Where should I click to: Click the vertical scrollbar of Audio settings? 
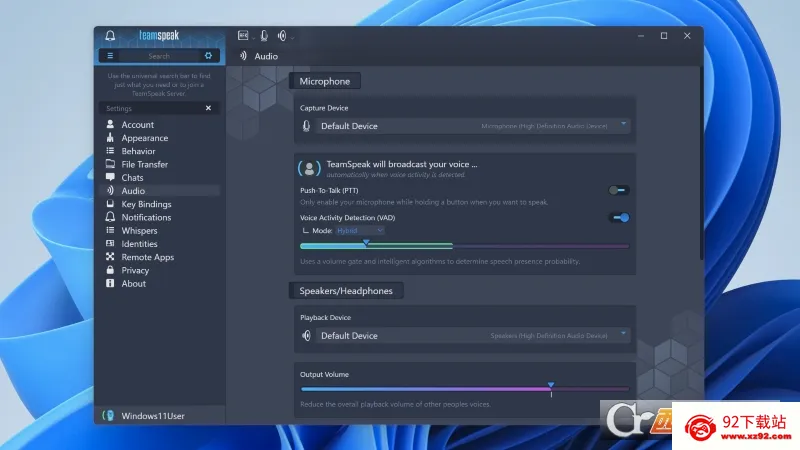click(x=702, y=163)
